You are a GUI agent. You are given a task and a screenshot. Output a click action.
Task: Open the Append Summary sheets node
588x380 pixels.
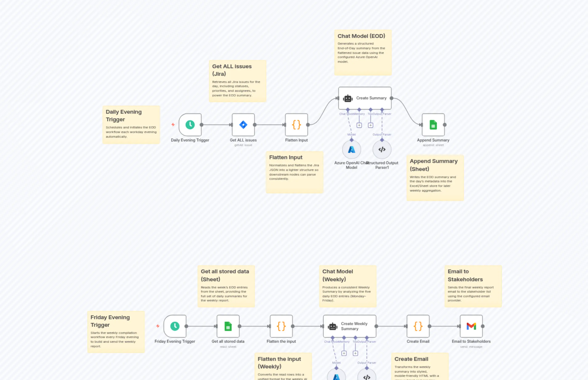pyautogui.click(x=433, y=125)
